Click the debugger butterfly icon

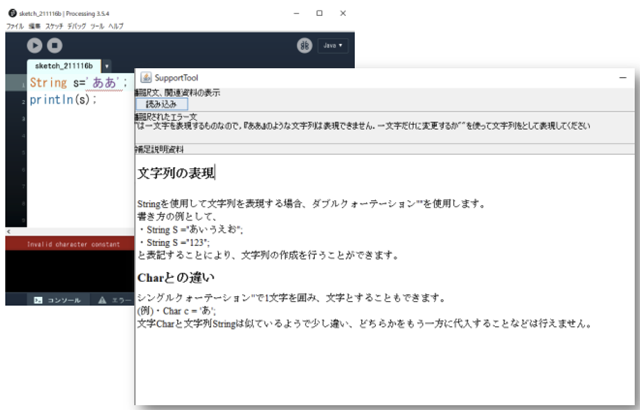pyautogui.click(x=304, y=46)
